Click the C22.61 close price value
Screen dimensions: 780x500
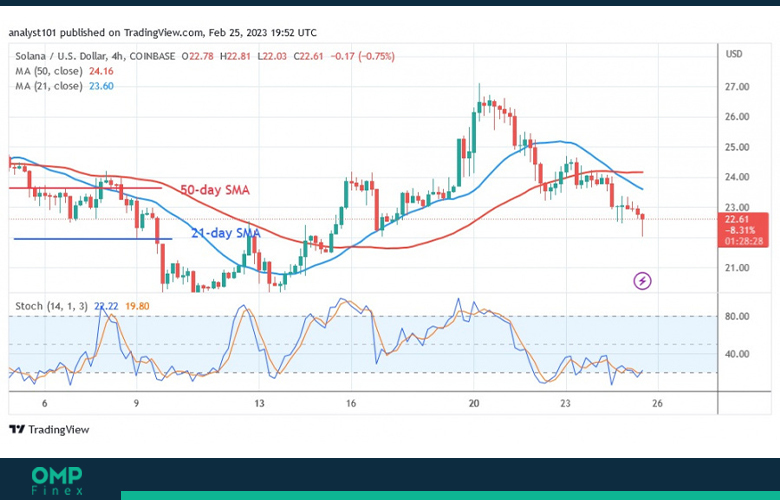click(x=308, y=56)
